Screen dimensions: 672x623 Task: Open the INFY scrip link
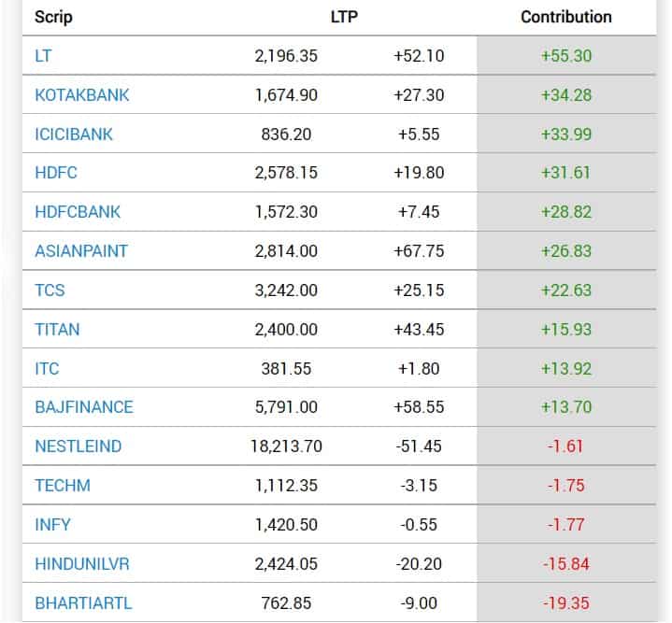[x=52, y=525]
